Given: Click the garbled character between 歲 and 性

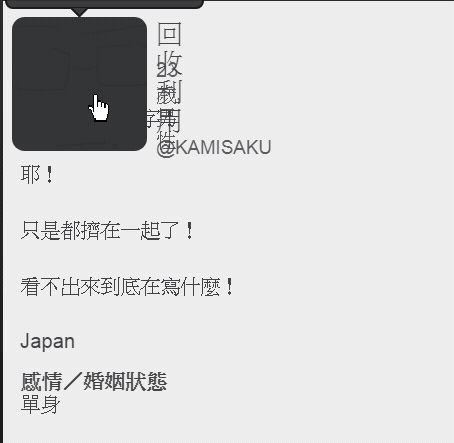Looking at the screenshot, I should 169,119.
